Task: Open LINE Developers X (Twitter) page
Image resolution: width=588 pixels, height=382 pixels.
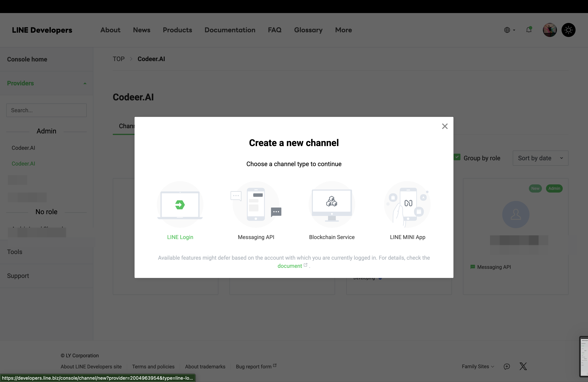Action: tap(523, 366)
